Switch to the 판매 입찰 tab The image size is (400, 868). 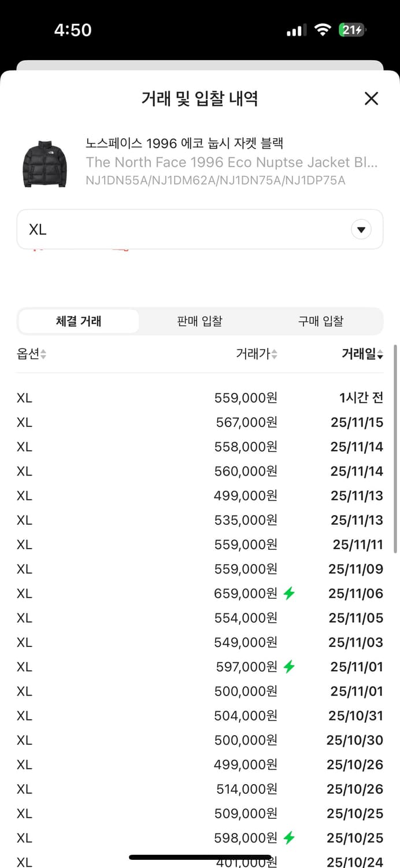click(199, 321)
